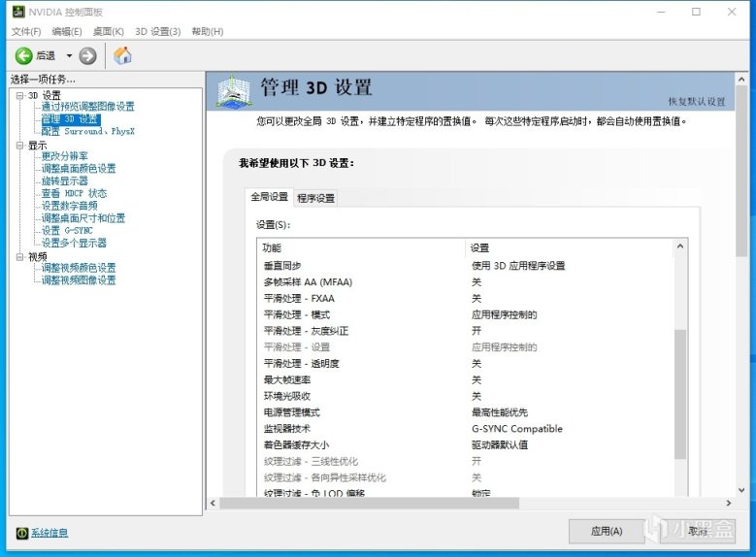756x557 pixels.
Task: Open 设置多个显示器 in the task tree
Action: 74,243
